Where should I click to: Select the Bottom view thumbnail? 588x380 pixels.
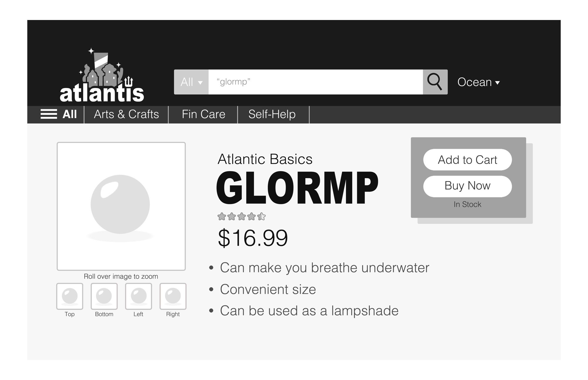pyautogui.click(x=104, y=296)
